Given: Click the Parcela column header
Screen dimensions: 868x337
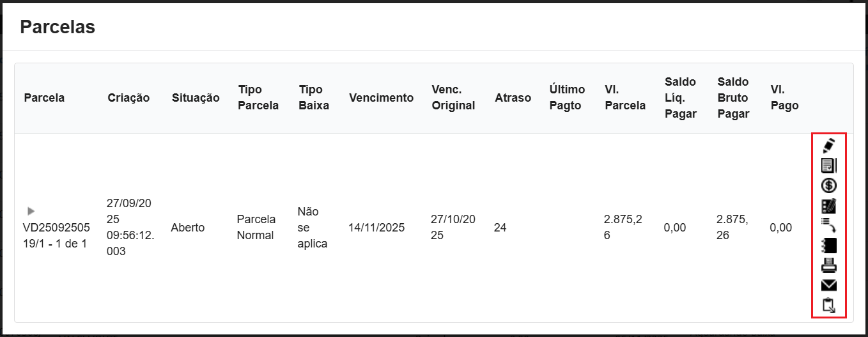Looking at the screenshot, I should point(44,98).
